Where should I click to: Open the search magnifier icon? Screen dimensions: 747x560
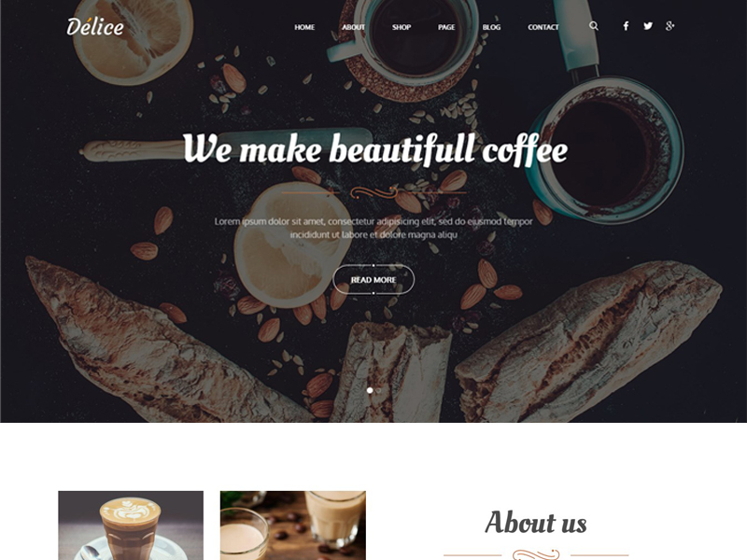594,26
